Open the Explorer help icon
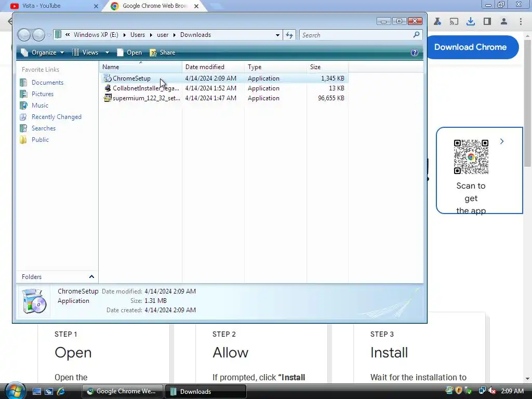532x399 pixels. tap(414, 52)
